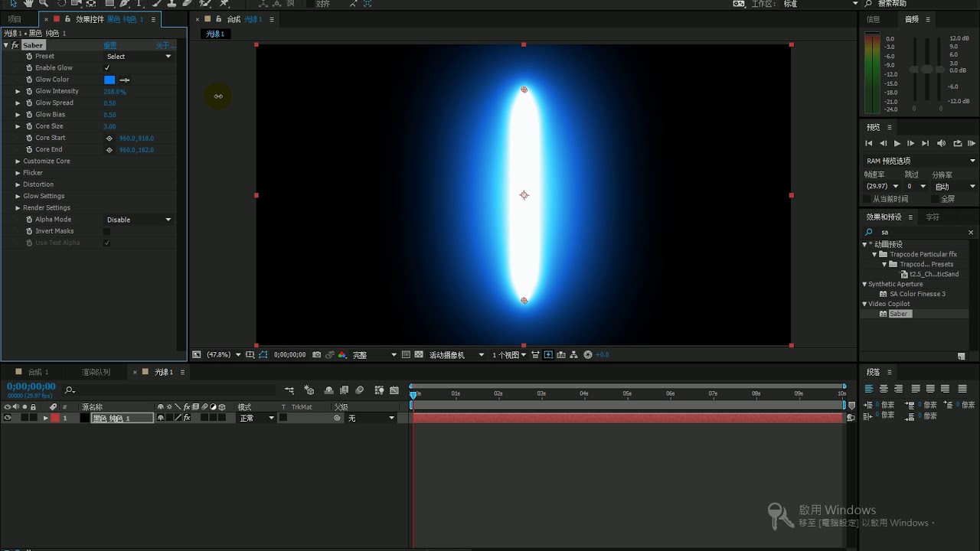The image size is (980, 551).
Task: Toggle the lock switch for layer 1
Action: pos(33,419)
